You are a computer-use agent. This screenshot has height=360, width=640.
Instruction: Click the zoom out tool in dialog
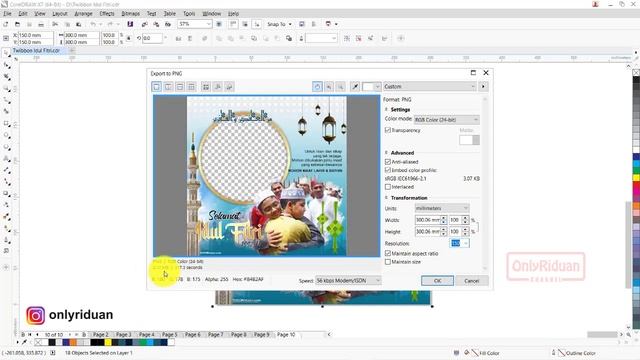(x=340, y=87)
